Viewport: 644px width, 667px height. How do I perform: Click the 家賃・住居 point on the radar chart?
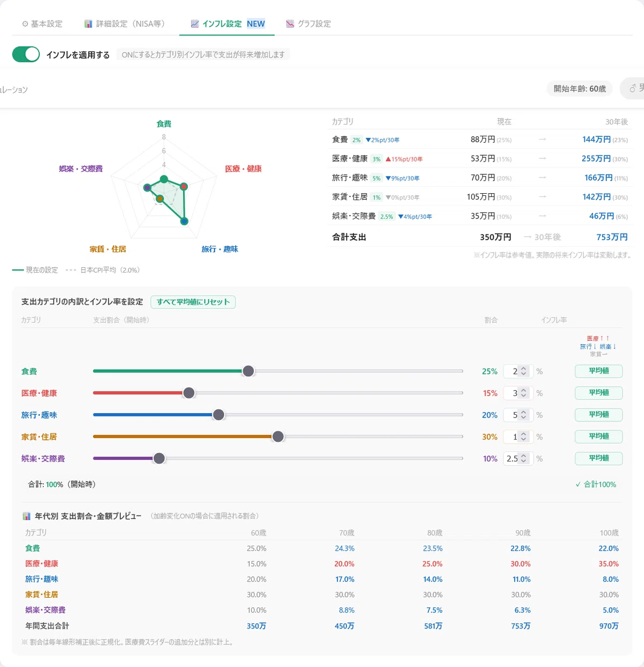159,199
